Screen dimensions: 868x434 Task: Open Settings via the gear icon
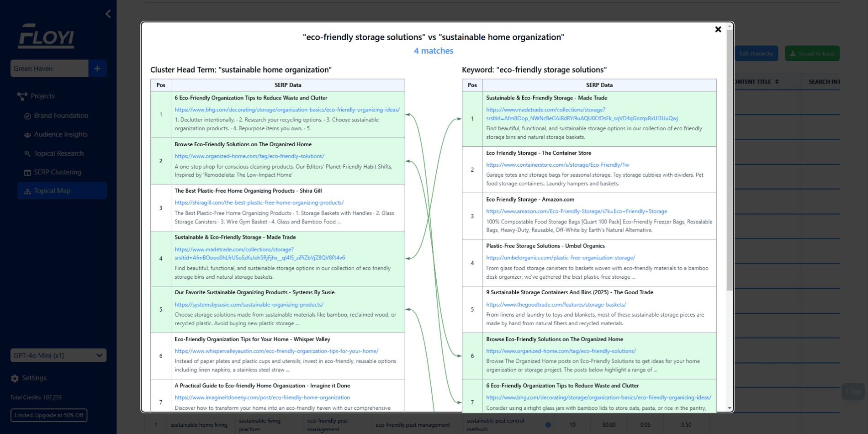click(15, 378)
